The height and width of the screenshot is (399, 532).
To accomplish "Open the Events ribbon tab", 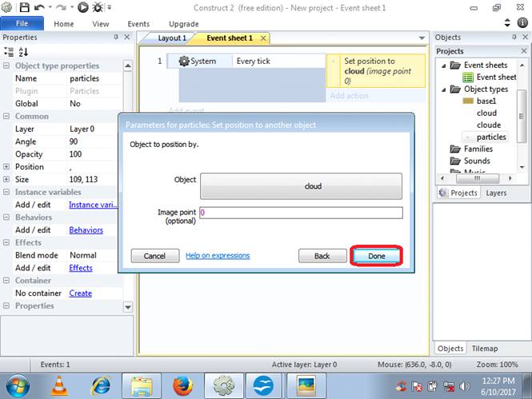I will (x=138, y=24).
